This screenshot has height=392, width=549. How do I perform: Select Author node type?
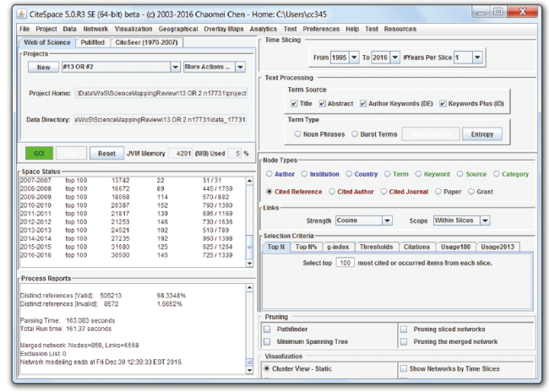269,174
